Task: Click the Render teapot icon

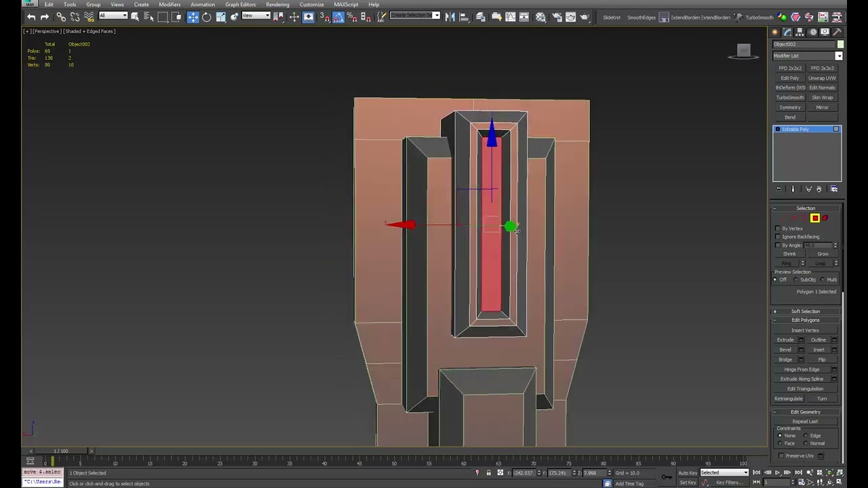Action: pyautogui.click(x=585, y=17)
